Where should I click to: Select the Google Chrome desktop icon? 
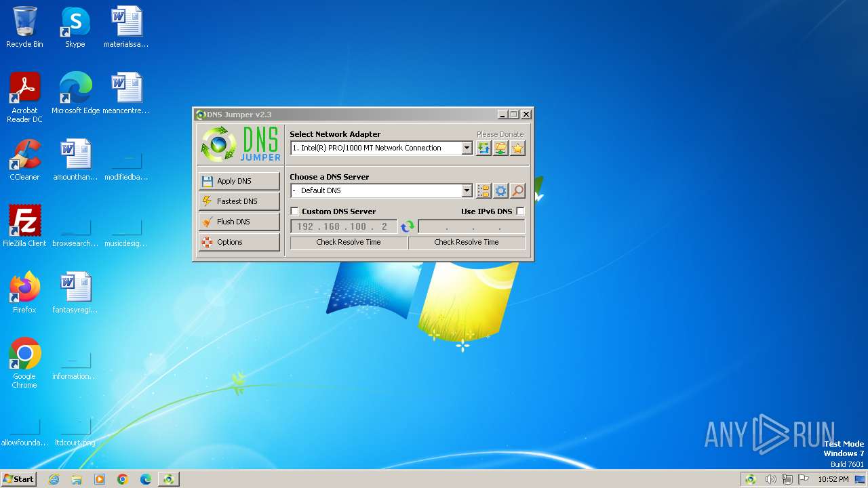click(x=24, y=363)
